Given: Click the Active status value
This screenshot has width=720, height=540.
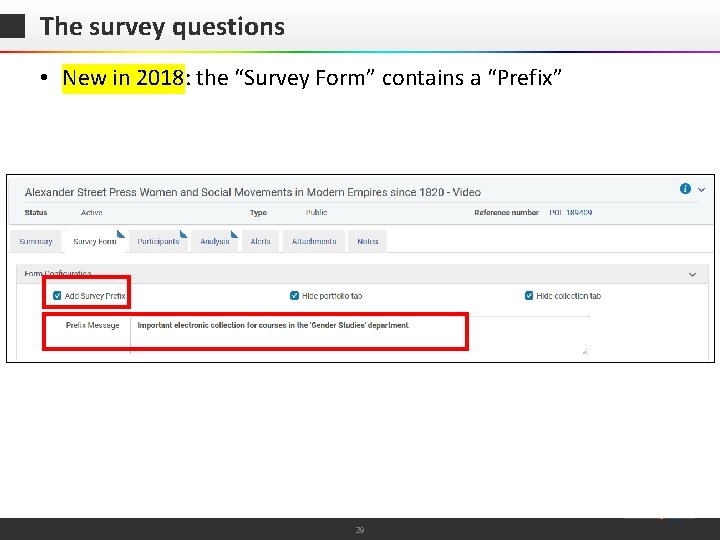Looking at the screenshot, I should pyautogui.click(x=91, y=213).
